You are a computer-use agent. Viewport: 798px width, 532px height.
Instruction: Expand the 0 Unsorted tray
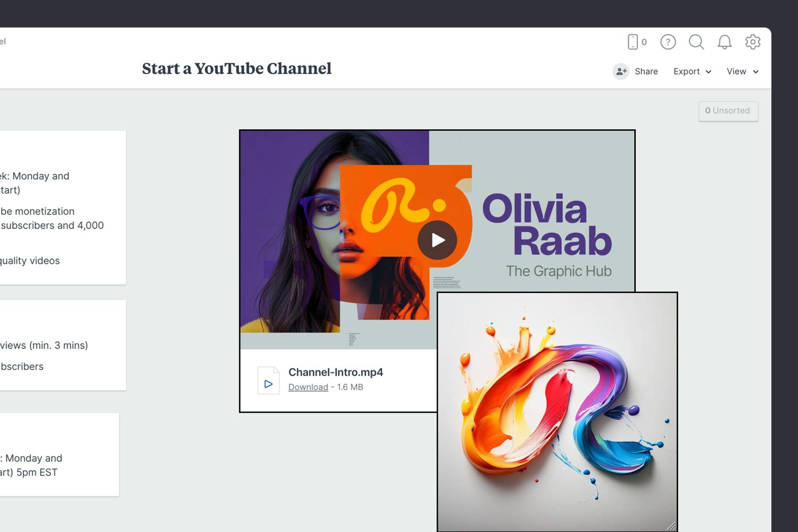click(728, 111)
